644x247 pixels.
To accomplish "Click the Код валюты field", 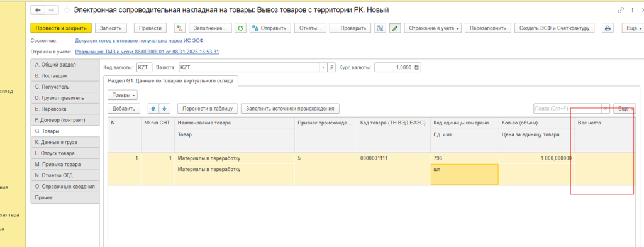I will [x=145, y=67].
